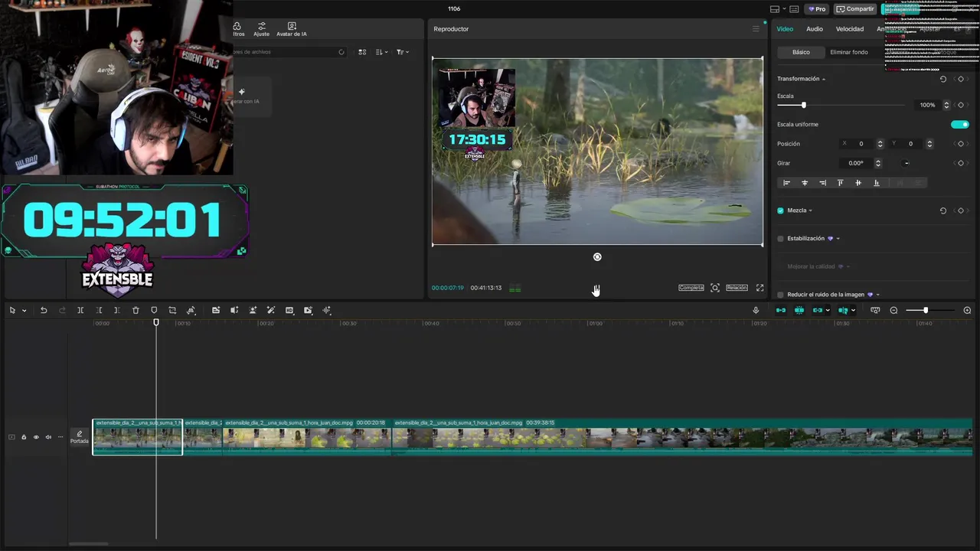Screen dimensions: 980x551
Task: Reset the Transformación settings
Action: click(x=943, y=79)
